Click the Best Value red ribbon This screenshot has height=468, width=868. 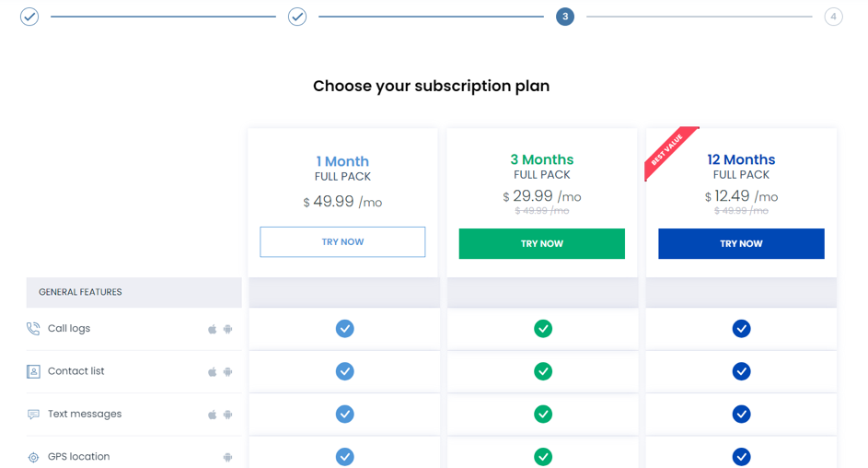tap(669, 152)
